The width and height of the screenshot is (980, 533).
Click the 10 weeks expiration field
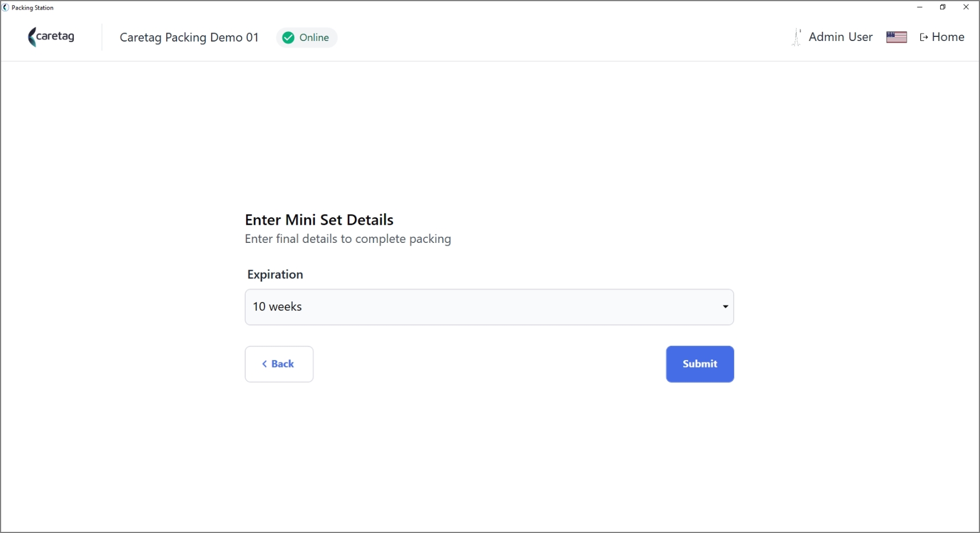[x=489, y=307]
